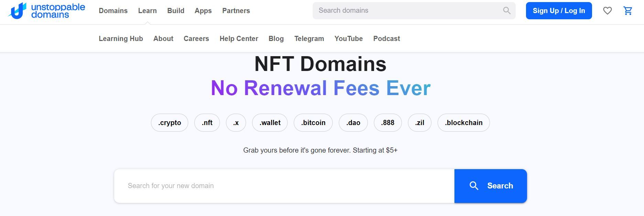Click the magnifier icon in top search bar
Image resolution: width=644 pixels, height=216 pixels.
tap(507, 11)
